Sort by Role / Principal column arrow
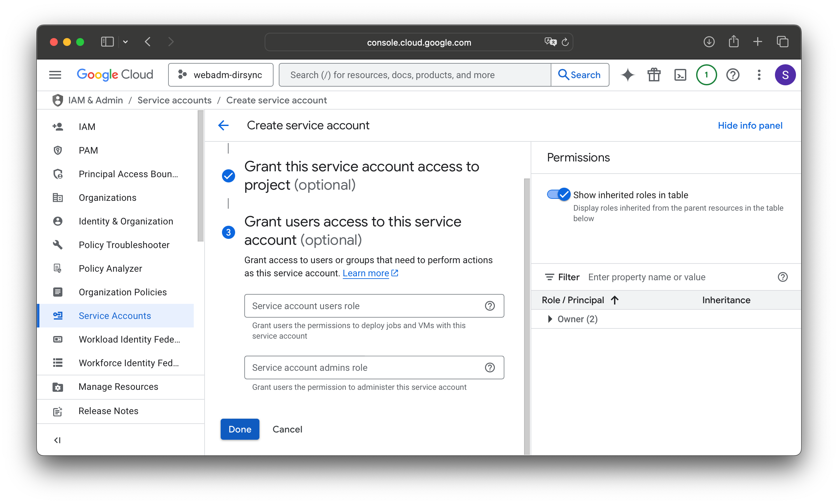Viewport: 838px width, 504px height. click(x=614, y=300)
